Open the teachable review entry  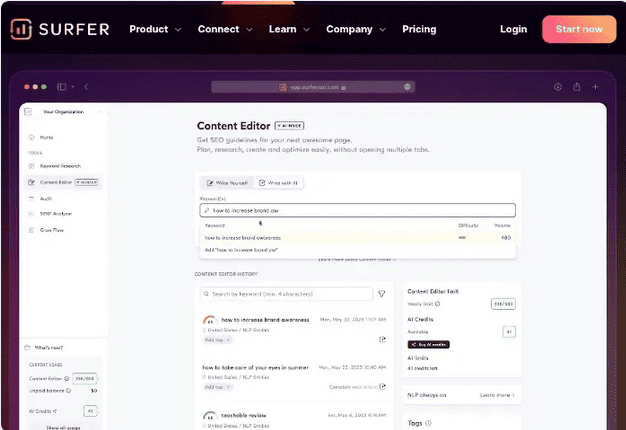[x=244, y=415]
